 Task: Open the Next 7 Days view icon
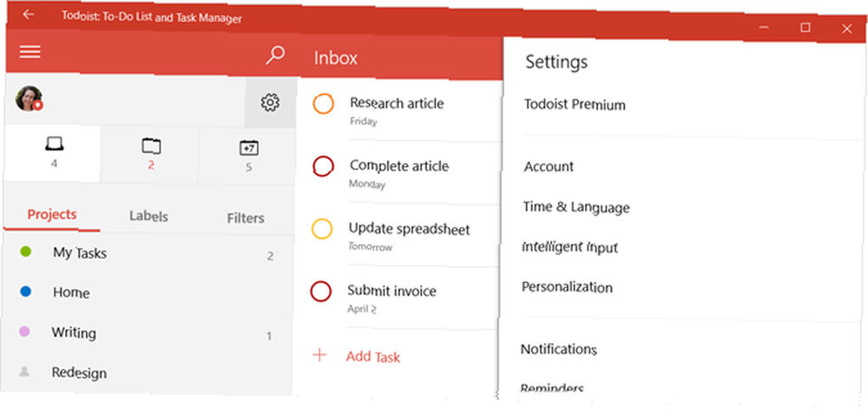coord(248,156)
